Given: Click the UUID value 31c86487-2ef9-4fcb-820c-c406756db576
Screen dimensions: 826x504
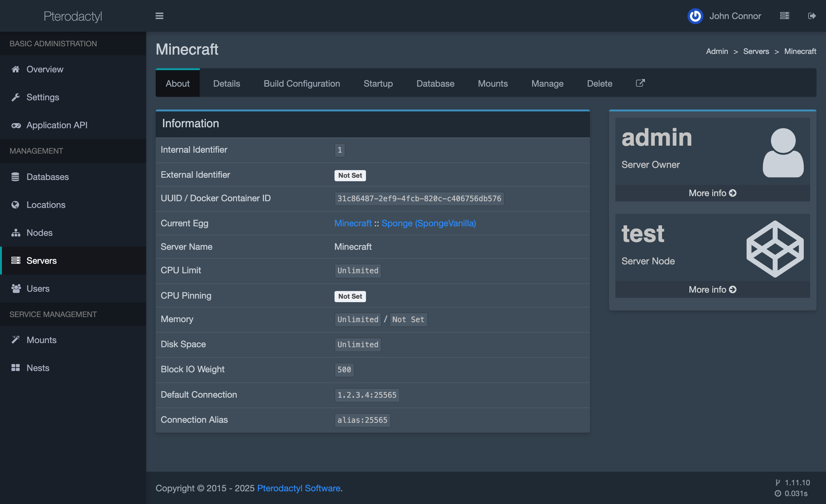Looking at the screenshot, I should [x=419, y=198].
